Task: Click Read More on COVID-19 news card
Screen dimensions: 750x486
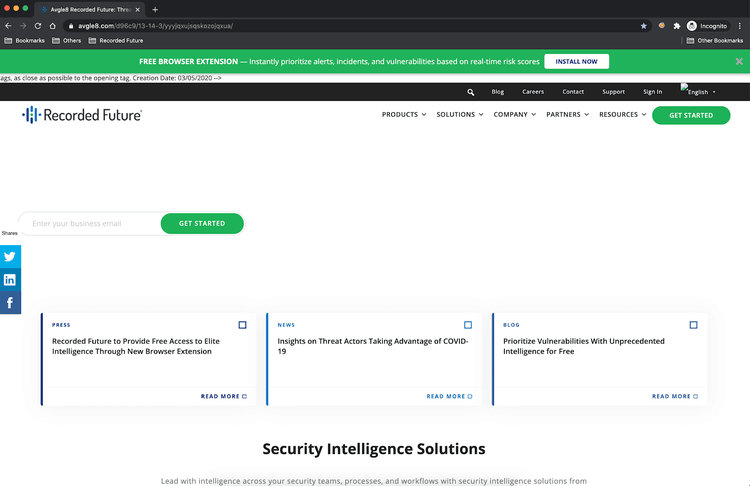Action: pyautogui.click(x=449, y=396)
